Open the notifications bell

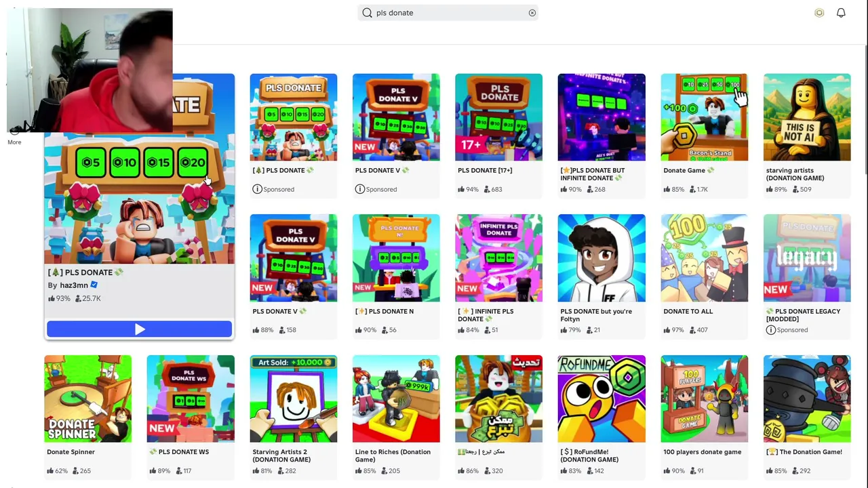pos(841,13)
